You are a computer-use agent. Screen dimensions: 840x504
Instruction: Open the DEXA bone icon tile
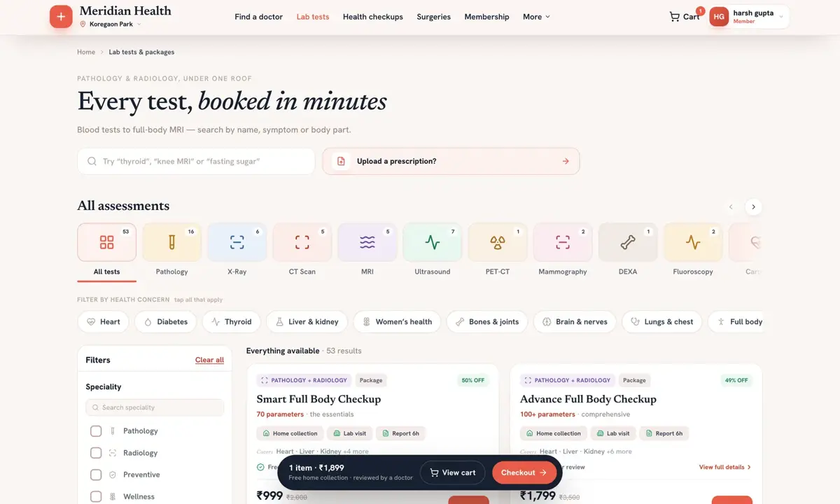(628, 242)
